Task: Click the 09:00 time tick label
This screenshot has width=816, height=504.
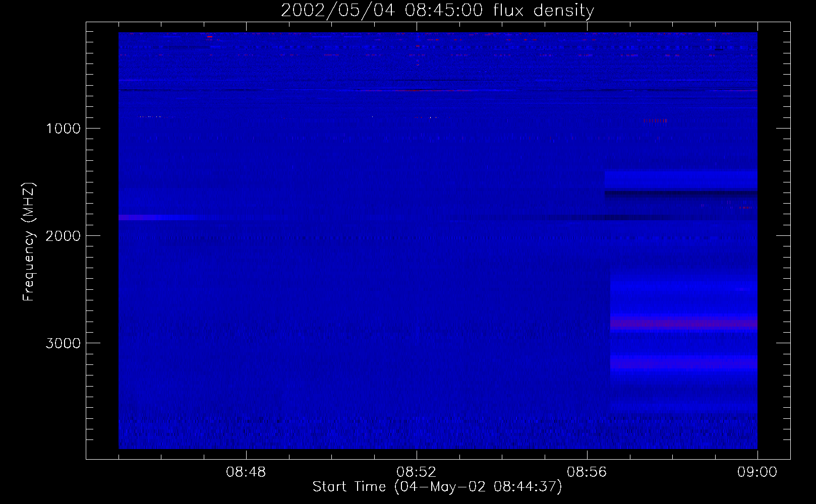Action: [757, 472]
